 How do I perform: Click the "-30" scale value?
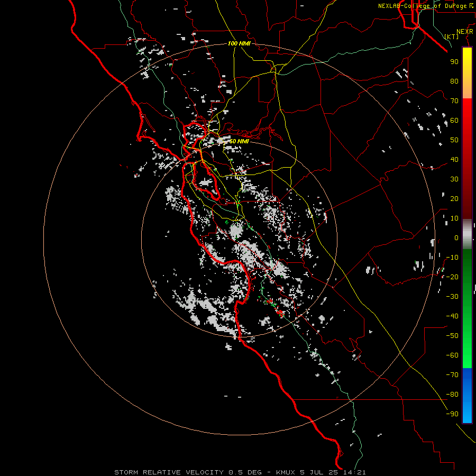click(452, 297)
